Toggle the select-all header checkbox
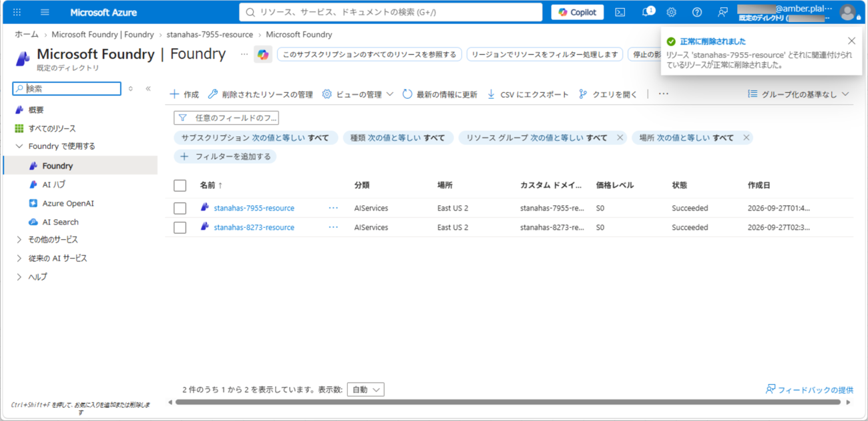 click(x=180, y=185)
